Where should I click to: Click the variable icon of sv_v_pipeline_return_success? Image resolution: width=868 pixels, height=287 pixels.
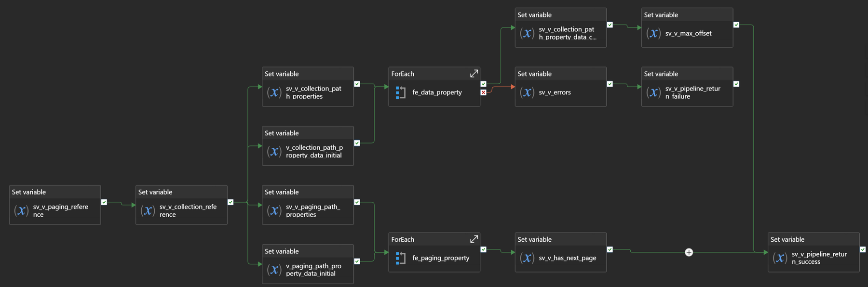click(x=780, y=258)
